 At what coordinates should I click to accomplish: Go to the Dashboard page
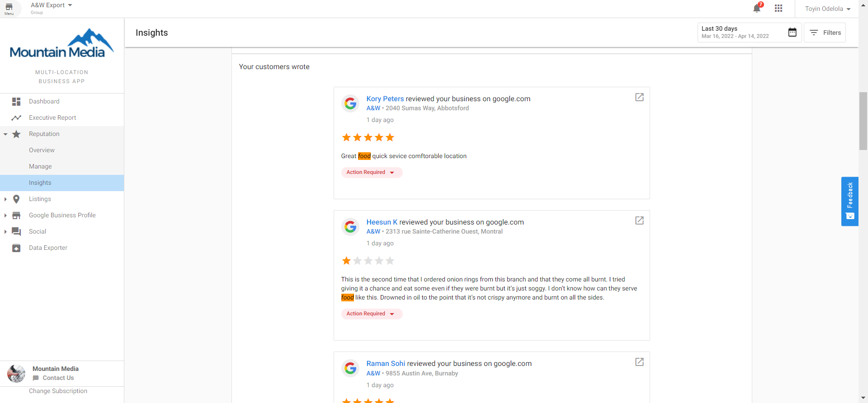[44, 102]
